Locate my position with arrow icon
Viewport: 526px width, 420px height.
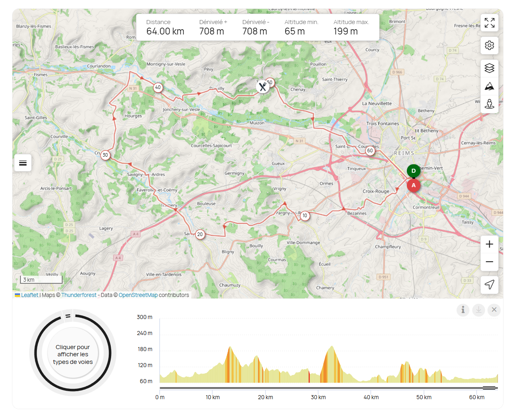(x=489, y=285)
